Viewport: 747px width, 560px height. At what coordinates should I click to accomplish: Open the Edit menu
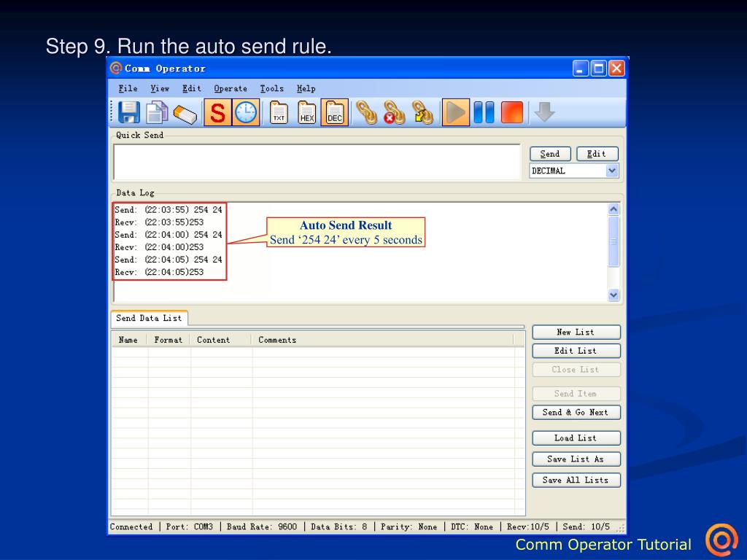click(192, 88)
